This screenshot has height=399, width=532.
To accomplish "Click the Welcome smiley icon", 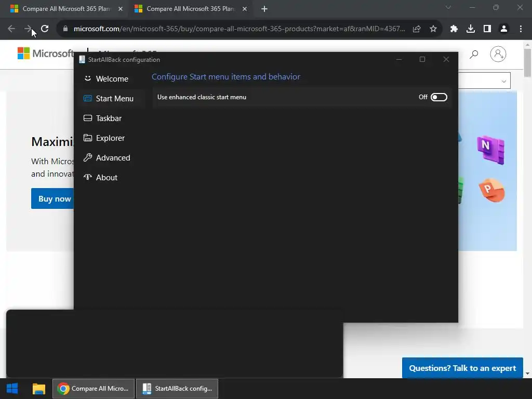I will click(x=87, y=78).
